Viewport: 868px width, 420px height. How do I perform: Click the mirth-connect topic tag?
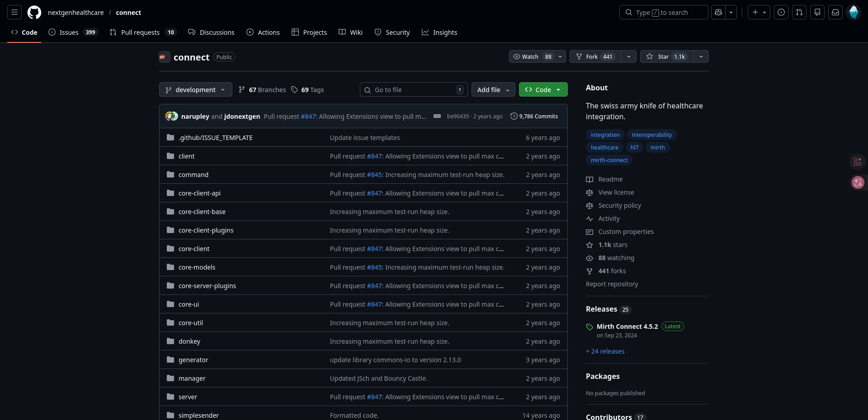coord(609,160)
